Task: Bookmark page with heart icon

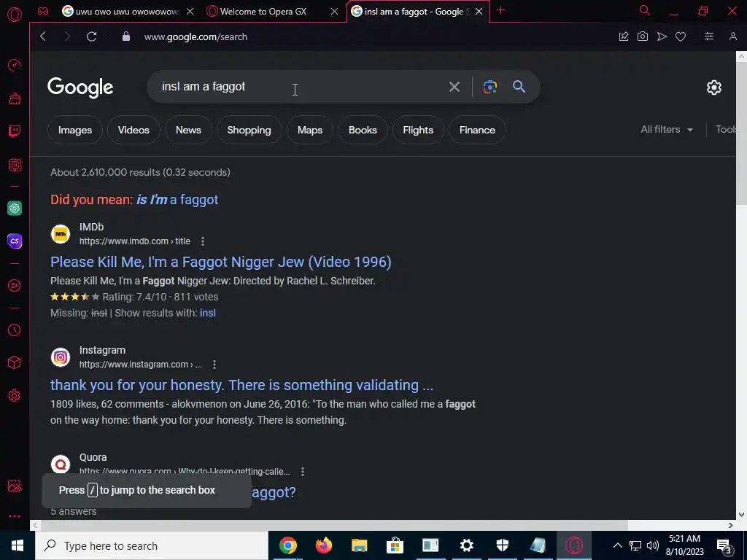Action: click(x=681, y=36)
